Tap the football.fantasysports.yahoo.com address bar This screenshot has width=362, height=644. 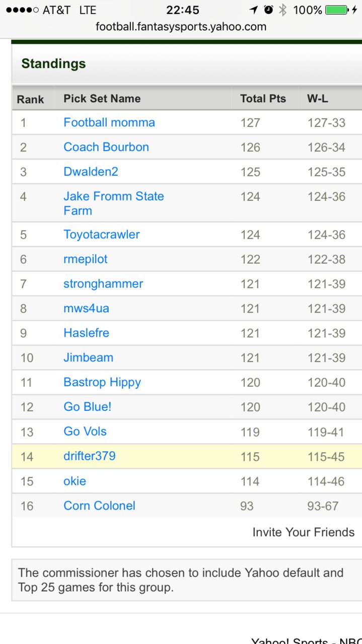tap(181, 27)
